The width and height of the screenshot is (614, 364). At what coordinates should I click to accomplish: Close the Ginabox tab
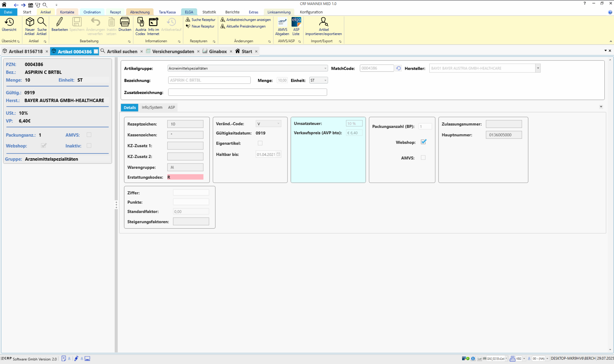(231, 52)
